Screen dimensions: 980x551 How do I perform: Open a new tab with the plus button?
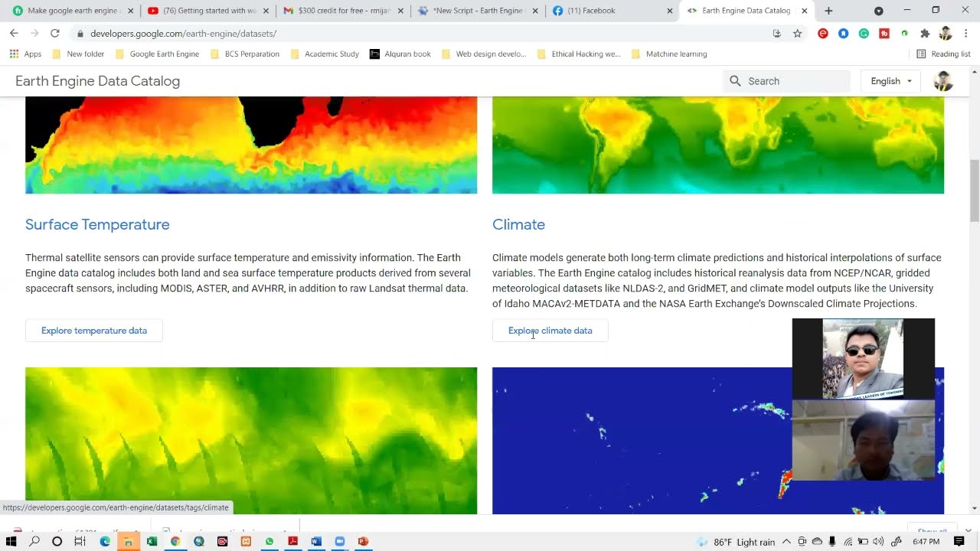click(828, 11)
